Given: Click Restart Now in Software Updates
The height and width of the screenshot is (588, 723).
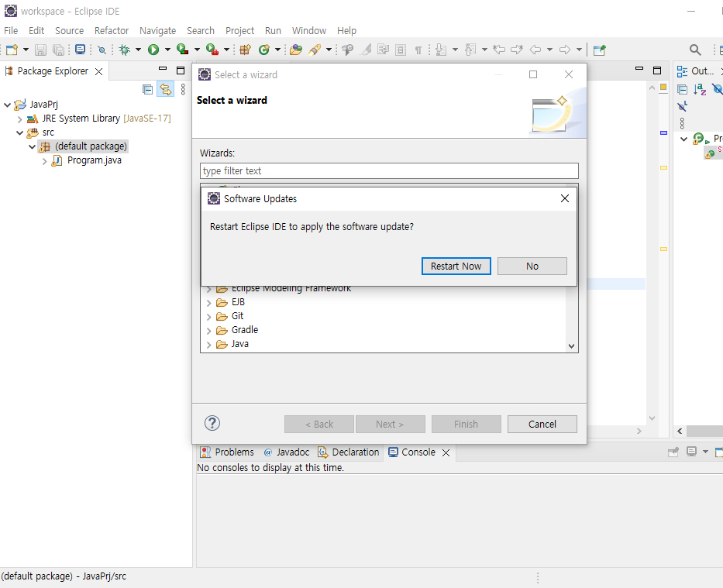Looking at the screenshot, I should [x=456, y=266].
